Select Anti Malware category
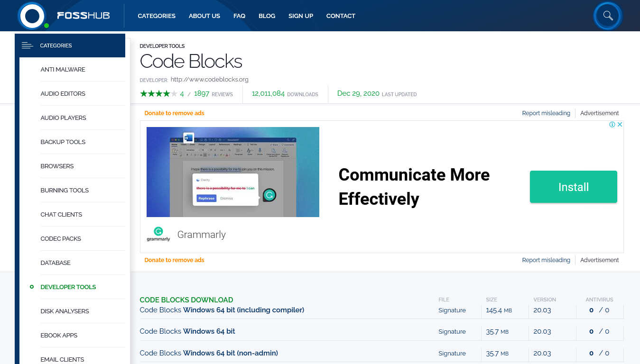Image resolution: width=640 pixels, height=364 pixels. (63, 69)
